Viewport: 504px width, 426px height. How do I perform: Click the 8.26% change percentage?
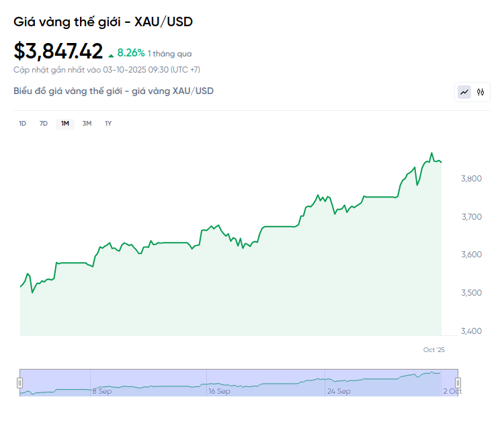[131, 52]
